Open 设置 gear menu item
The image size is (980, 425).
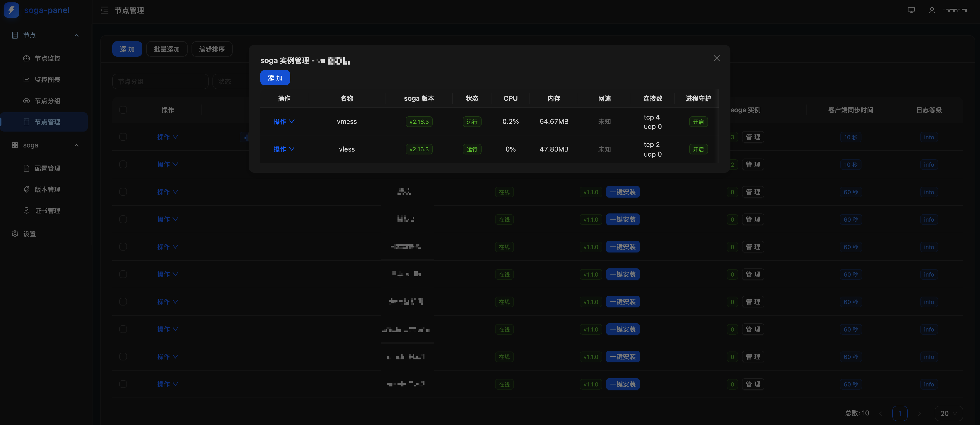coord(44,234)
